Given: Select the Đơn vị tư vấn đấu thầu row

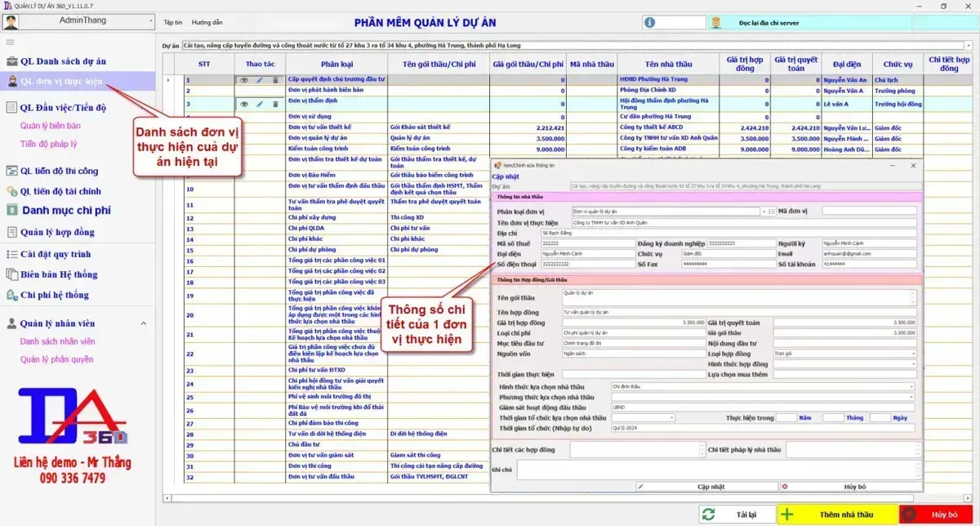Looking at the screenshot, I should pyautogui.click(x=336, y=476).
